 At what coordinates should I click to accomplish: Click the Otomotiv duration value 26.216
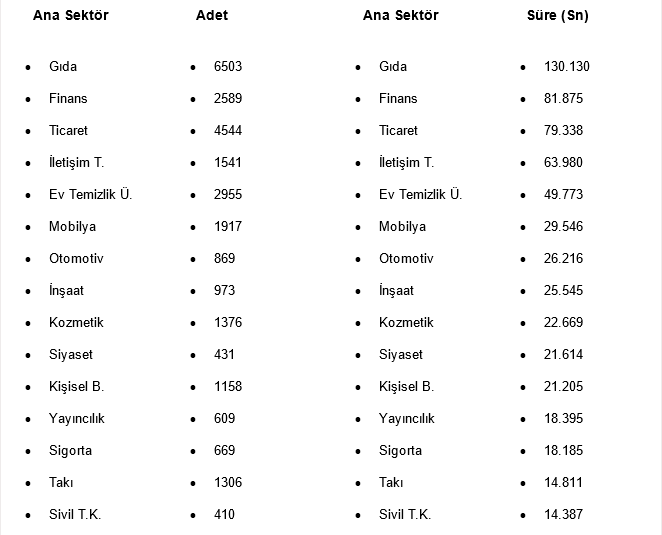coord(563,259)
